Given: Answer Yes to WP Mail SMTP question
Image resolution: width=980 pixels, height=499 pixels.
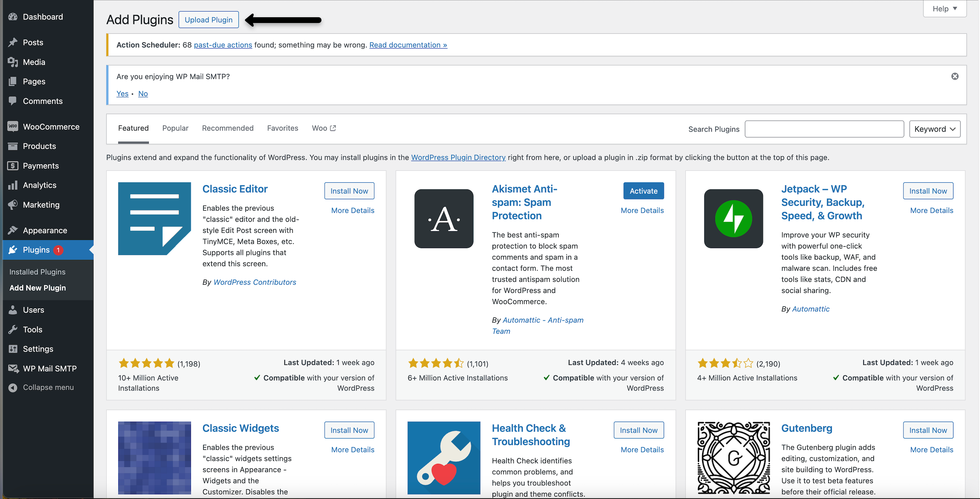Looking at the screenshot, I should [122, 93].
